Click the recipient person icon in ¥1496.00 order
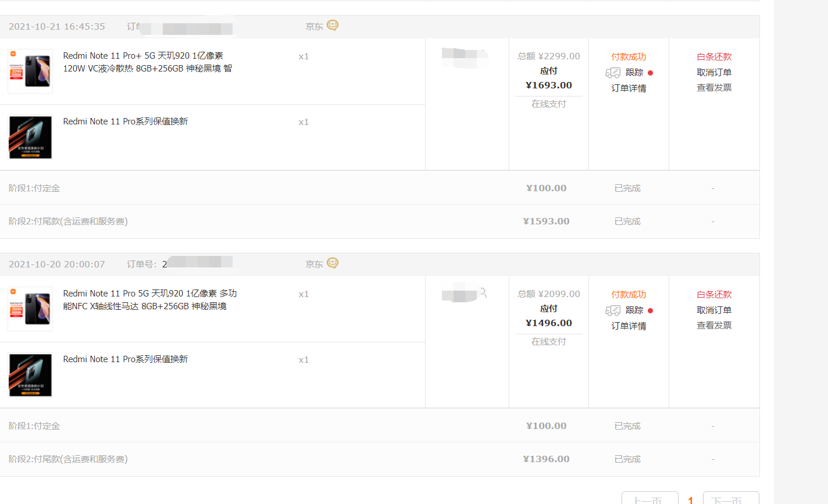This screenshot has height=504, width=828. pyautogui.click(x=483, y=294)
